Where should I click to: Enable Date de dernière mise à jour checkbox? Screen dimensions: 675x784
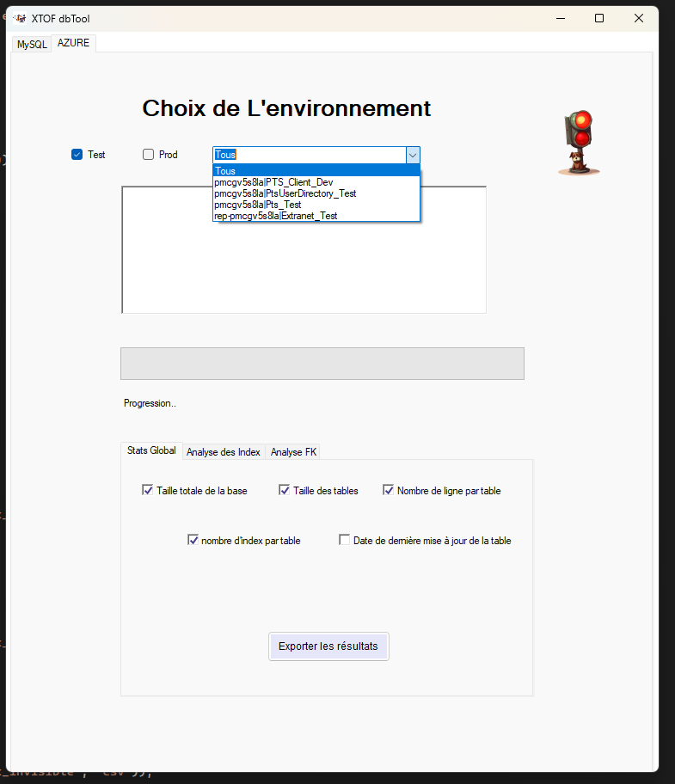(344, 540)
